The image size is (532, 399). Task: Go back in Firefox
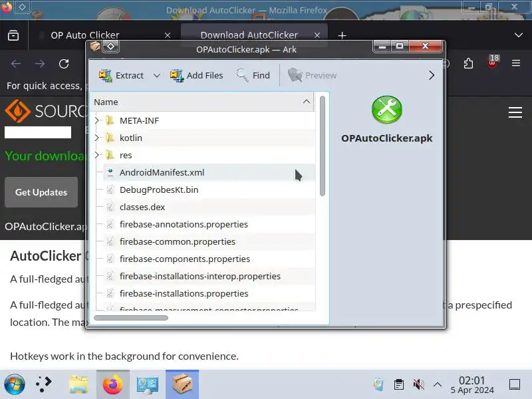coord(16,63)
